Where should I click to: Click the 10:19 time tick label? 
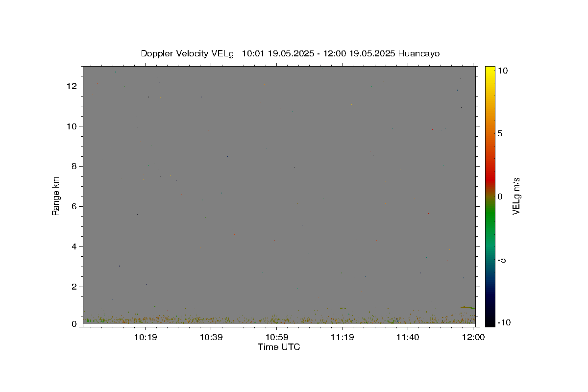[146, 337]
